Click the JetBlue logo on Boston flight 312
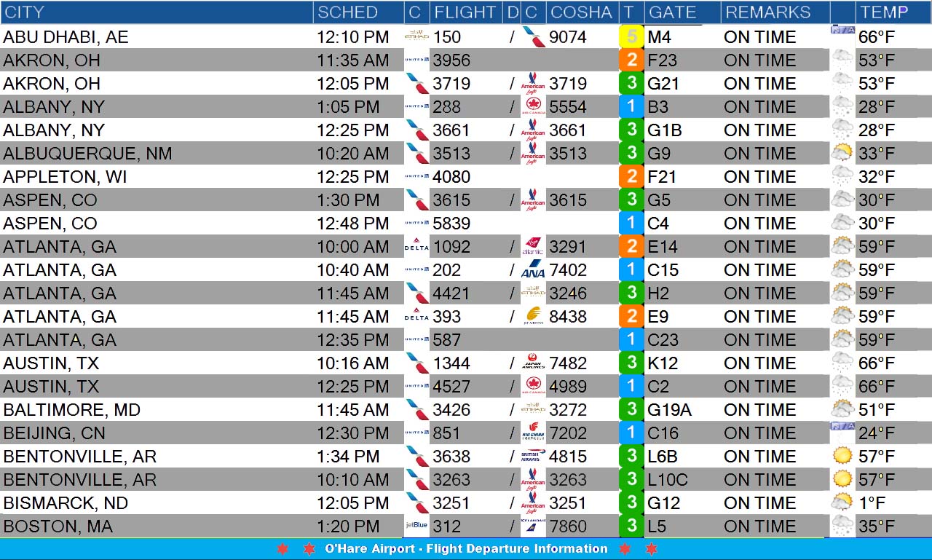The image size is (932, 560). click(x=416, y=526)
